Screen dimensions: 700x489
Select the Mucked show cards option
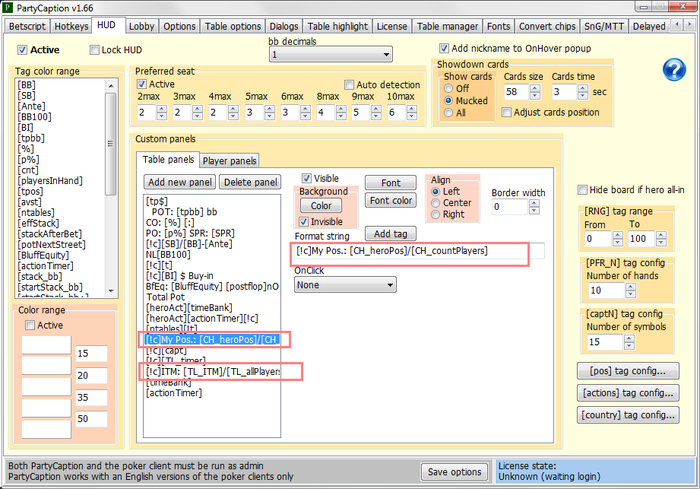point(448,102)
